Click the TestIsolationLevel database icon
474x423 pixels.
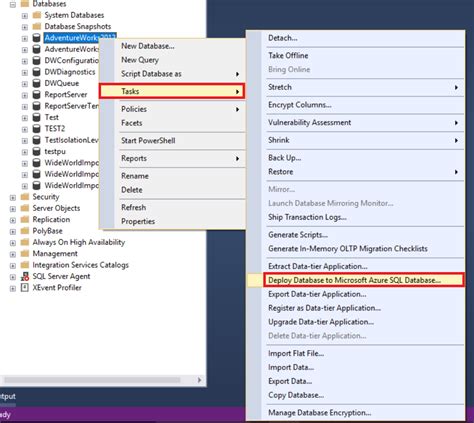(37, 140)
